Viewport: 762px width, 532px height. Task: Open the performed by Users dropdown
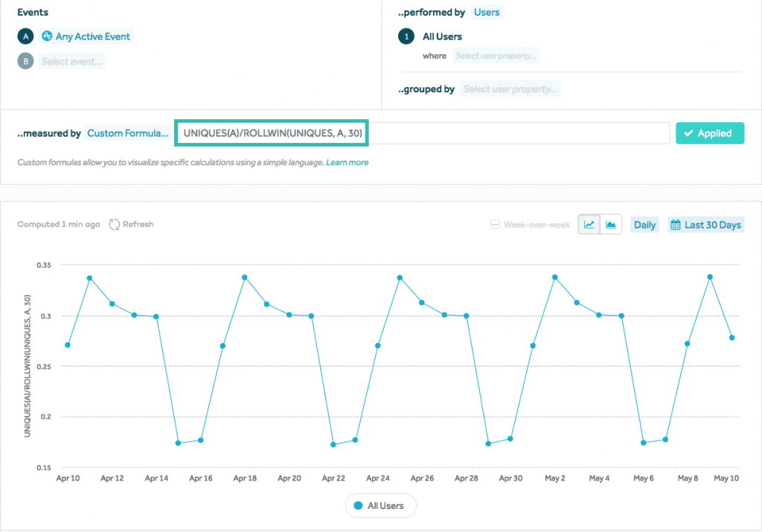487,12
